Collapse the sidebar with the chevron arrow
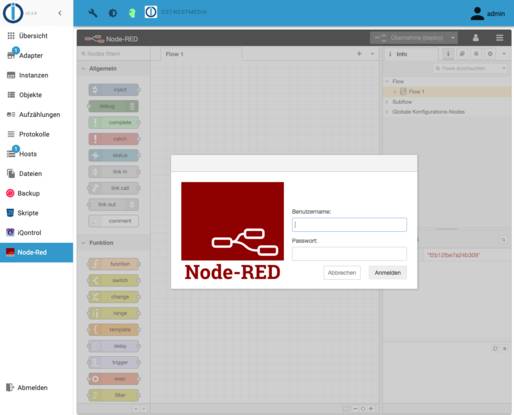Viewport: 514px width, 415px height. click(60, 13)
